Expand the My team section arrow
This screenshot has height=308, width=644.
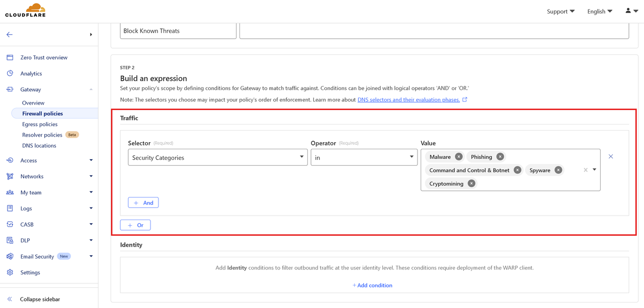[x=91, y=192]
